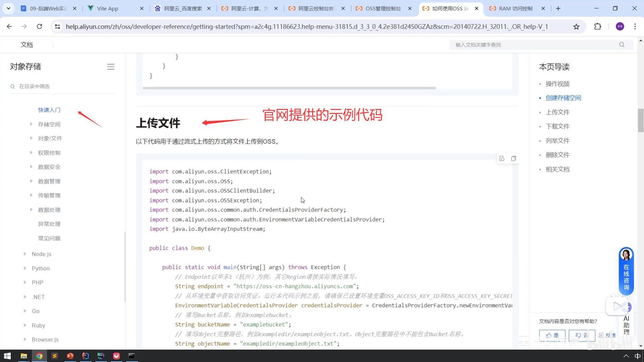The width and height of the screenshot is (644, 362).
Task: Expand the Node.js section
Action: (x=25, y=254)
